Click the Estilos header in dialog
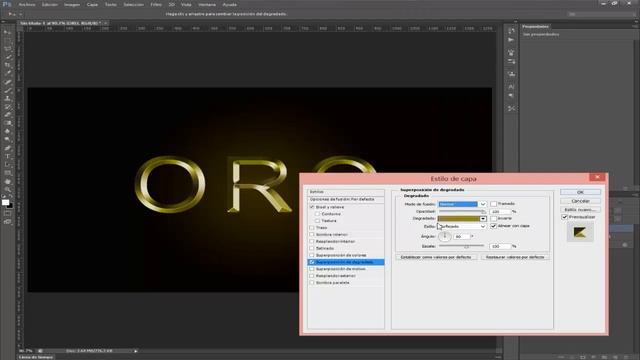Image resolution: width=640 pixels, height=360 pixels. coord(346,192)
